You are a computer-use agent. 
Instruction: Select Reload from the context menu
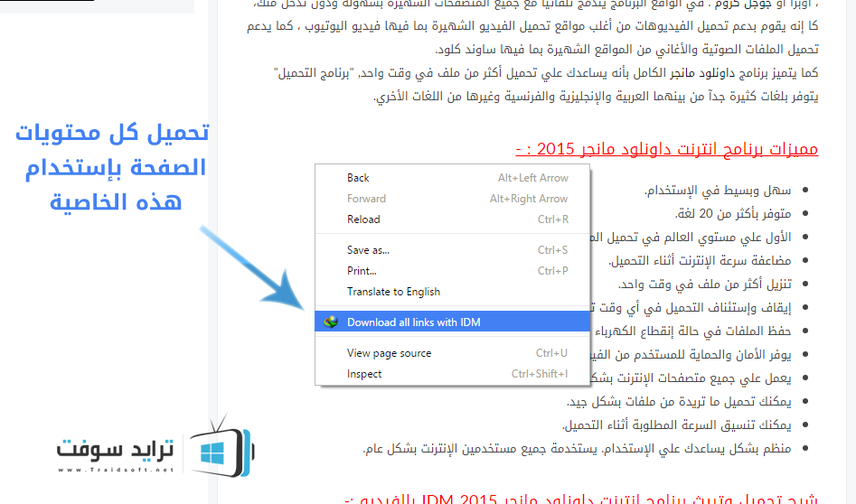453,219
